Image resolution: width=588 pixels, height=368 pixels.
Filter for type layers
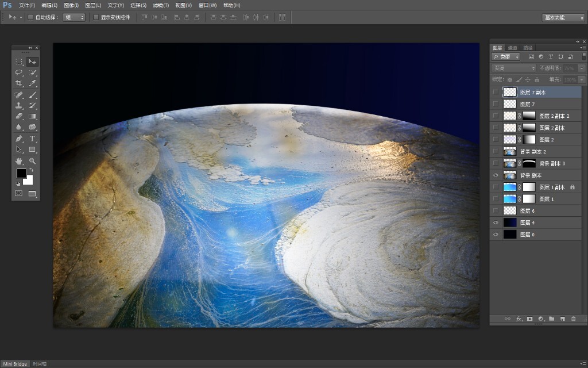coord(551,57)
